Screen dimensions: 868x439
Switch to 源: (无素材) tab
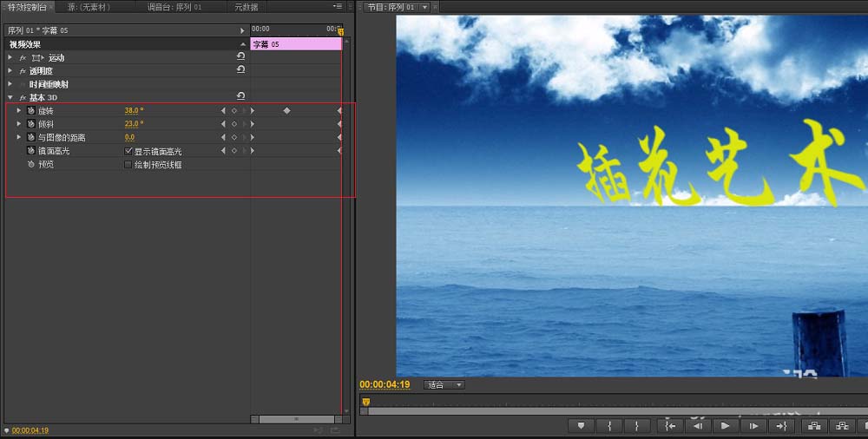(89, 7)
